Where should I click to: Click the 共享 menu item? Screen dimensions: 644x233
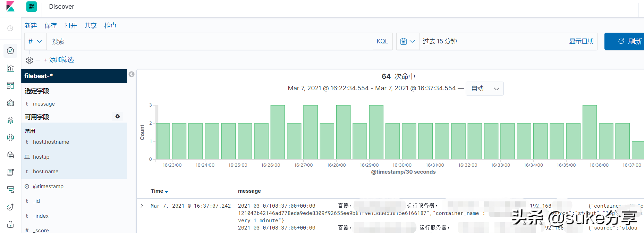click(x=90, y=26)
